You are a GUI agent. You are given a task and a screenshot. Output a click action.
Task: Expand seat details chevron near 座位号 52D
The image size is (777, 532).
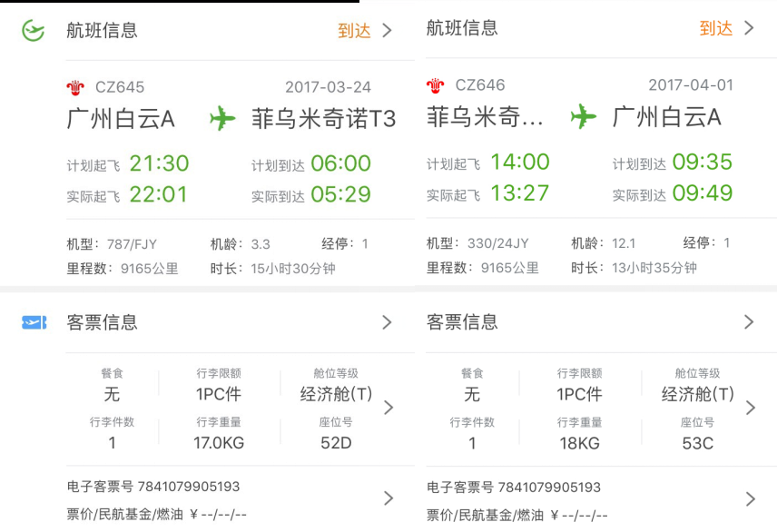[390, 408]
